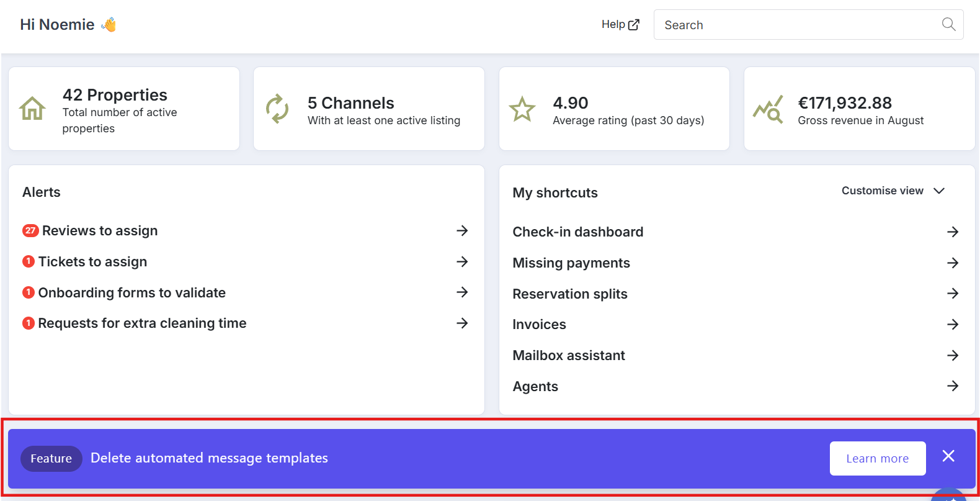The width and height of the screenshot is (980, 501).
Task: Click arrow for Requests for extra cleaning time
Action: (x=462, y=323)
